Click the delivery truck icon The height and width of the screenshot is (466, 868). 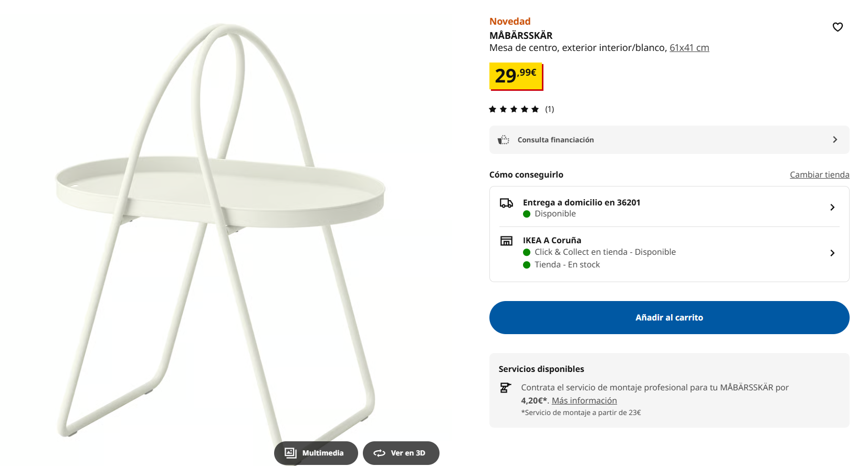click(x=506, y=203)
